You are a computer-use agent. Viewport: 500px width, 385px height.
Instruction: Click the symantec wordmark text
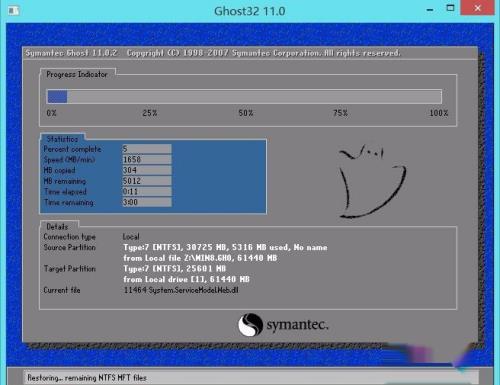(x=297, y=325)
